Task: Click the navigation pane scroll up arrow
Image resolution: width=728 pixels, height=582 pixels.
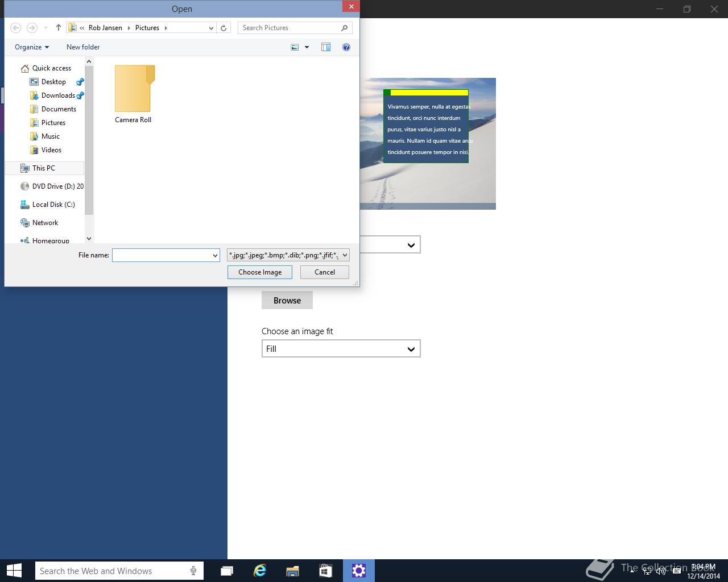Action: coord(89,61)
